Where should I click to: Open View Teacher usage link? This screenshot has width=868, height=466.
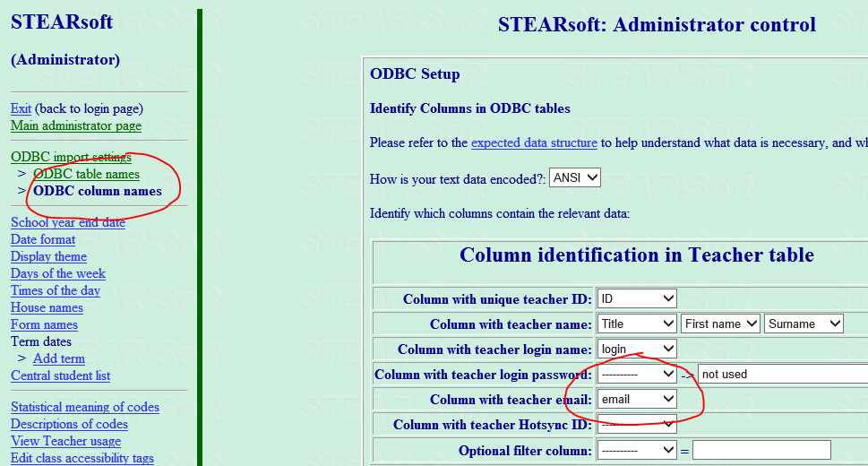tap(66, 442)
